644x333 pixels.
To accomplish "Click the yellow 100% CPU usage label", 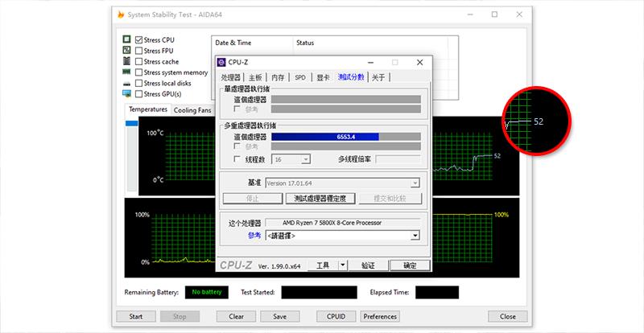I will 501,214.
